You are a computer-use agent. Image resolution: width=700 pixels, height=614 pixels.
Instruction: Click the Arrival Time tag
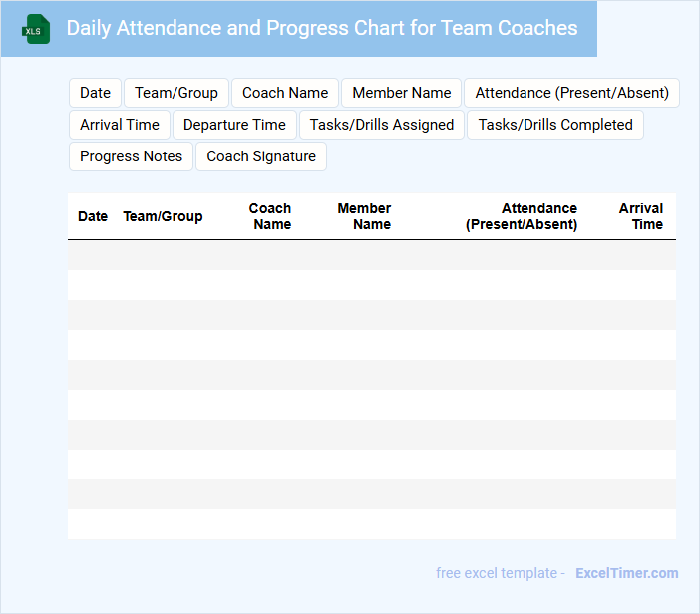tap(120, 125)
